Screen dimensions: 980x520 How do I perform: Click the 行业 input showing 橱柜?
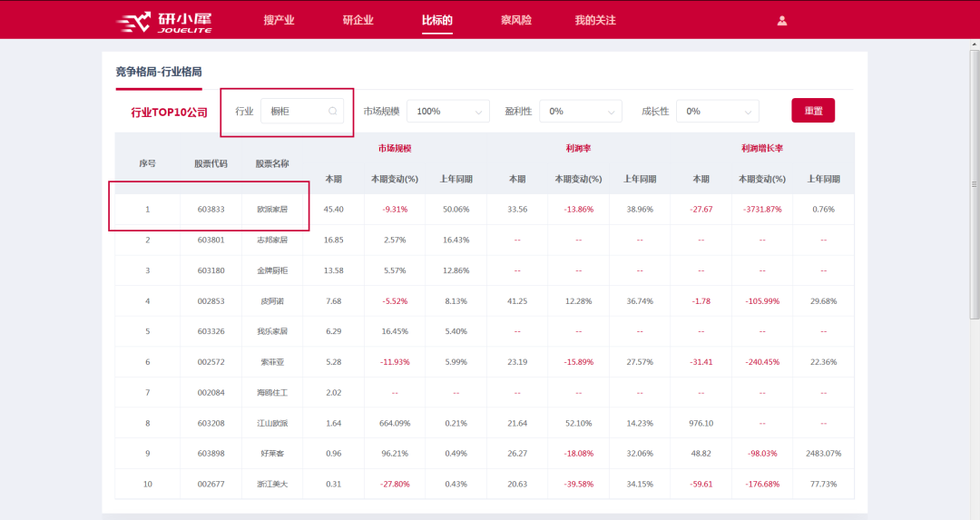pyautogui.click(x=302, y=112)
